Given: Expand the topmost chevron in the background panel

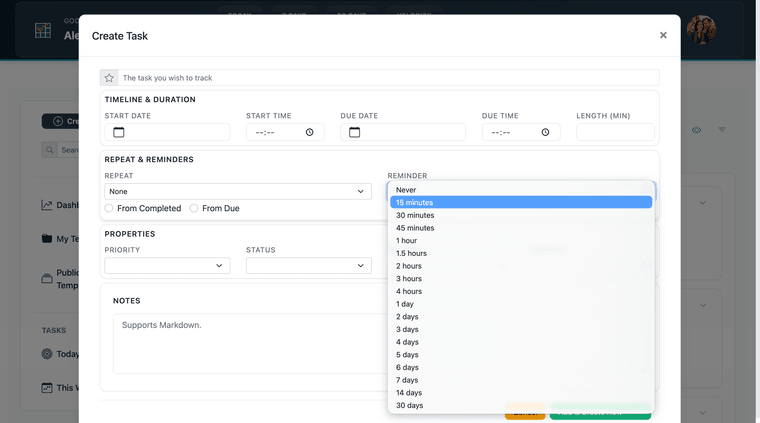Looking at the screenshot, I should click(702, 203).
